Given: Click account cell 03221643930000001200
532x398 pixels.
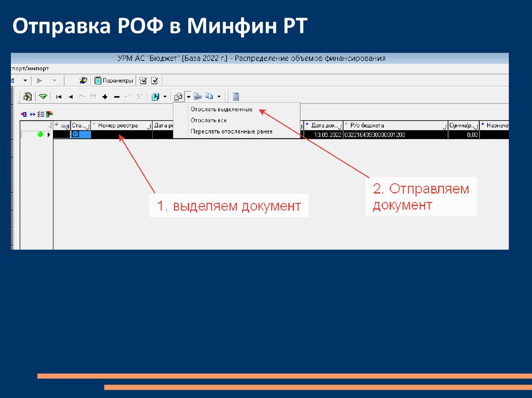Looking at the screenshot, I should 395,134.
